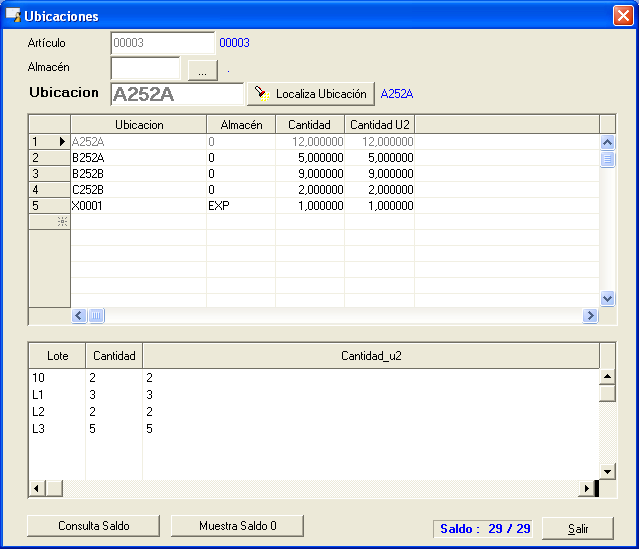Click Cantidad value 3 for lote L1
The height and width of the screenshot is (549, 639).
pyautogui.click(x=93, y=395)
